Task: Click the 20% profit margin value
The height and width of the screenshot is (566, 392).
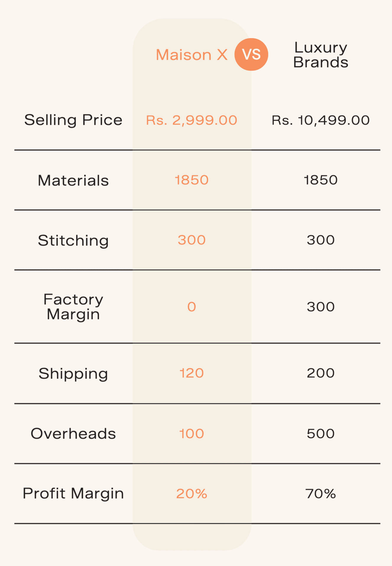Action: point(192,494)
